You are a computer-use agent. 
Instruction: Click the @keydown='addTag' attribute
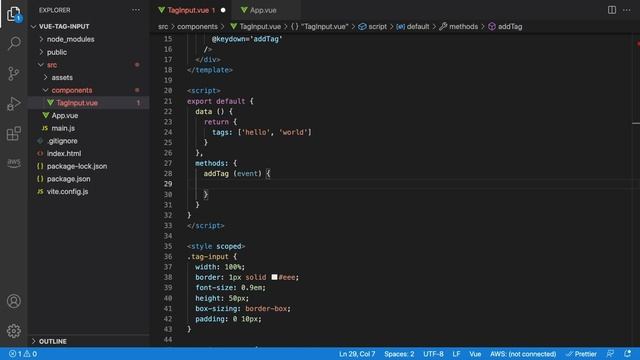(x=247, y=39)
